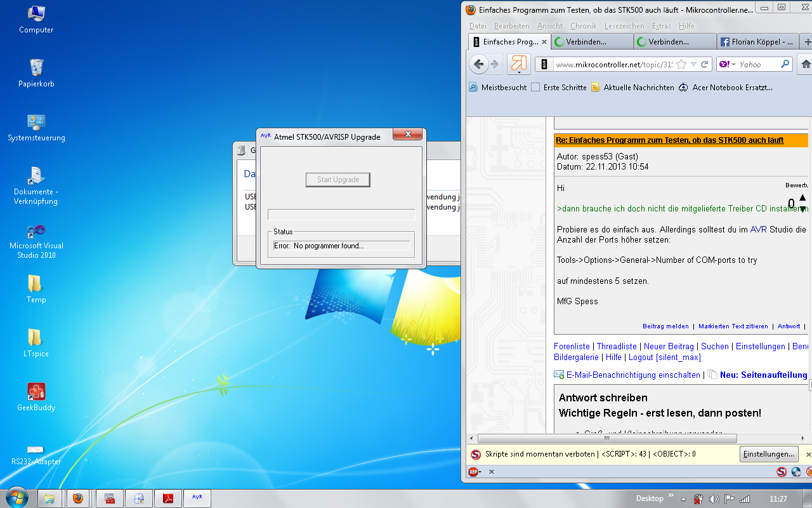Screen dimensions: 812x508
Task: Click the orange arrow toolbar button in Firefox
Action: pos(519,63)
